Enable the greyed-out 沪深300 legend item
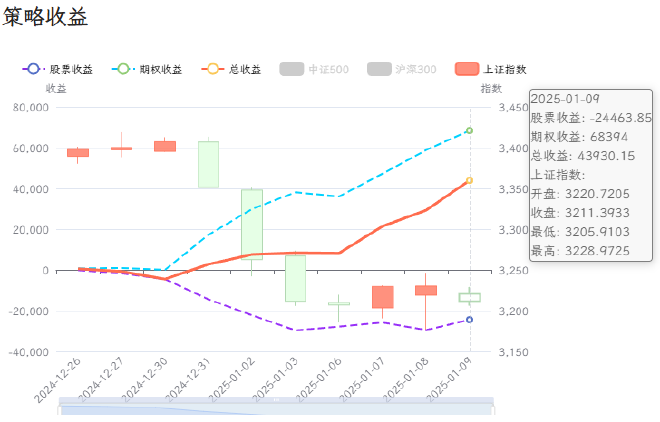660x422 pixels. tap(401, 69)
